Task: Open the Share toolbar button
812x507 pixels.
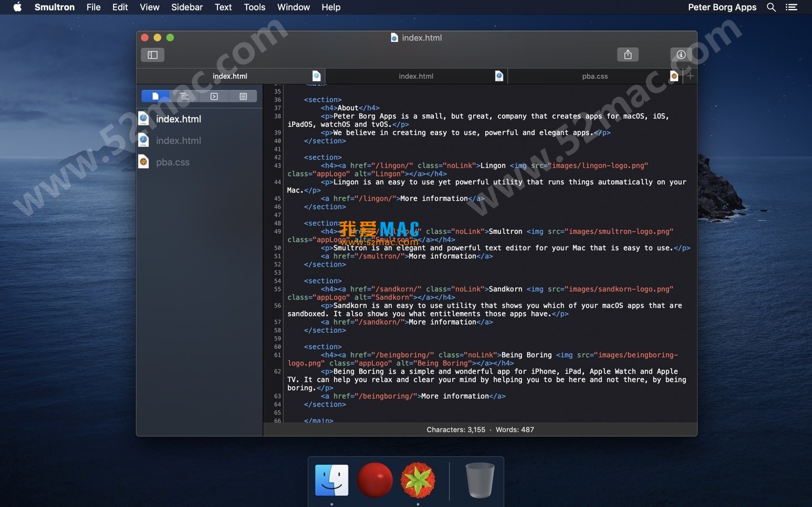Action: click(628, 54)
